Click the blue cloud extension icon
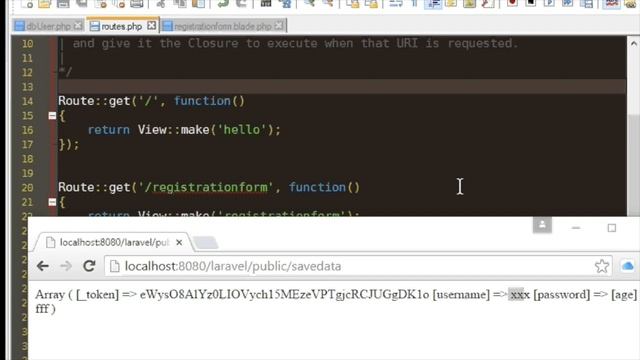This screenshot has height=360, width=640. pos(628,266)
